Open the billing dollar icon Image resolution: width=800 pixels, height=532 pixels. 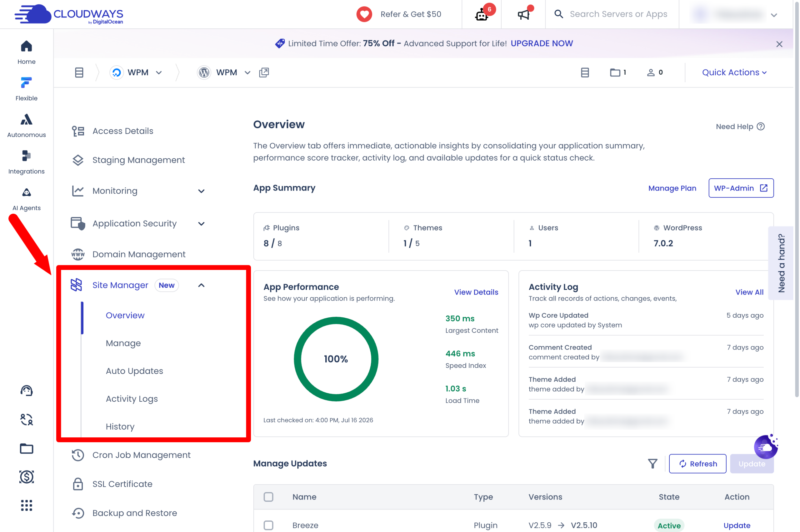27,477
